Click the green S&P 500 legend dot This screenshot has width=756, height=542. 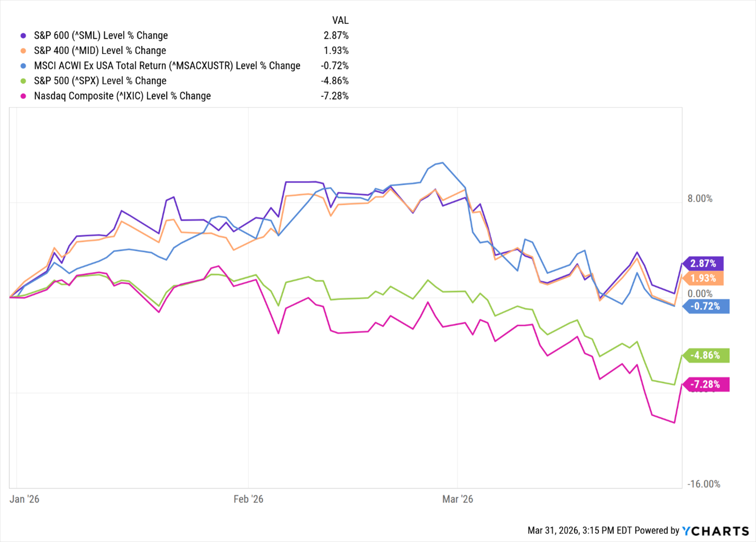click(23, 81)
